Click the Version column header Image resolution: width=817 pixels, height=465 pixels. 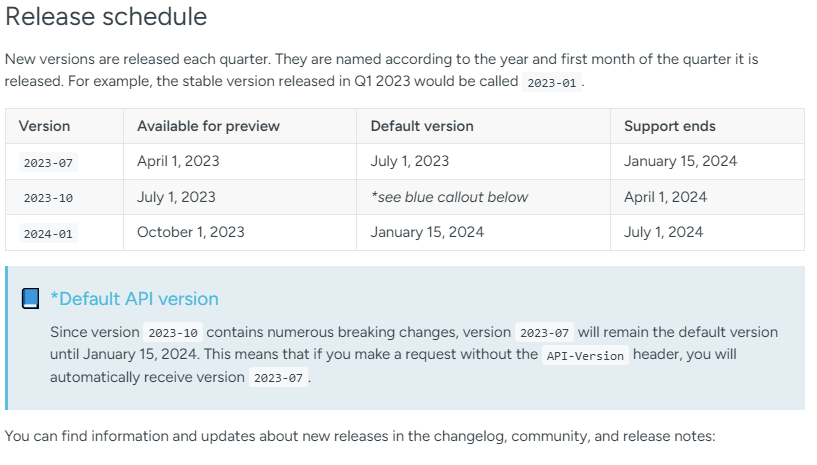tap(44, 126)
